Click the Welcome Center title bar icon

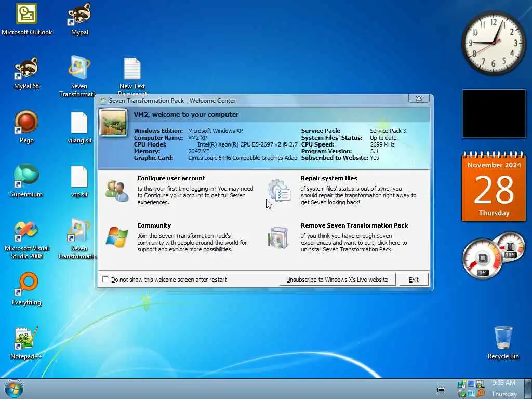coord(102,100)
